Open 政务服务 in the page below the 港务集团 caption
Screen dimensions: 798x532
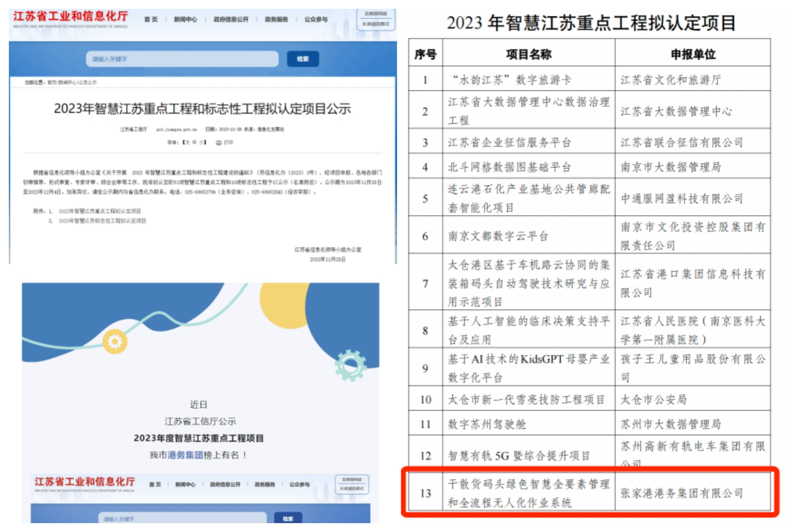click(265, 485)
